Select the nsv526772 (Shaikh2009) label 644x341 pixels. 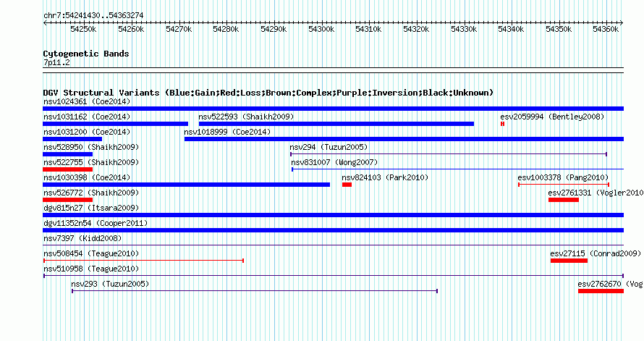coord(91,193)
